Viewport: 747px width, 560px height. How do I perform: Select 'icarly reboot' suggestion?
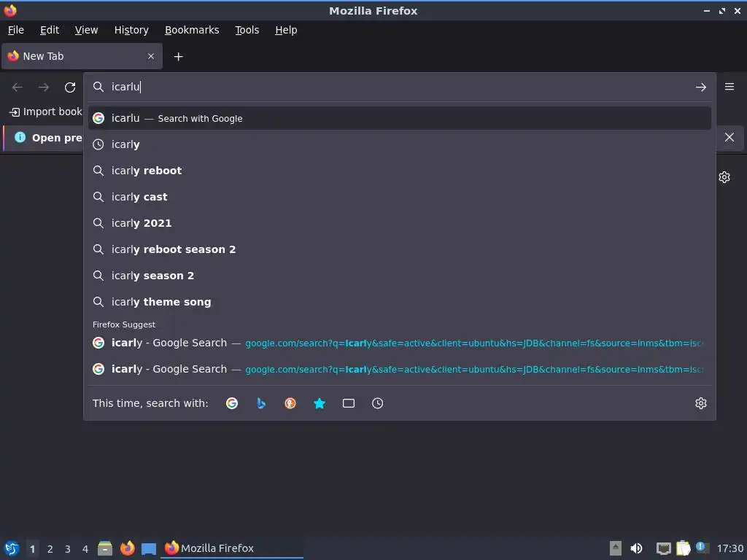pyautogui.click(x=399, y=171)
